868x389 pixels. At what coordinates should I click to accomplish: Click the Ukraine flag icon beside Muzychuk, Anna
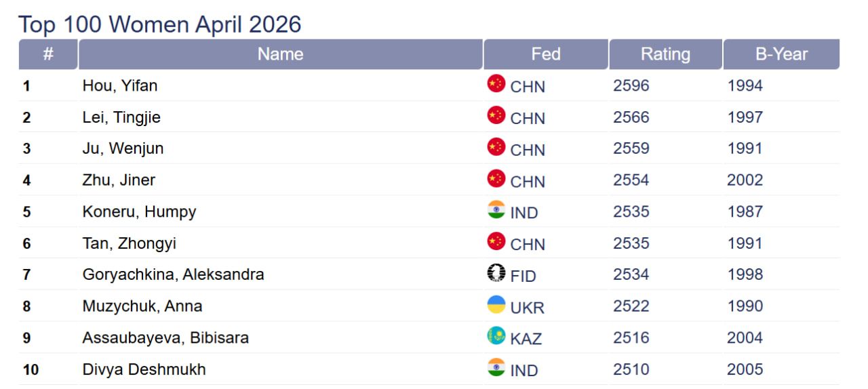pyautogui.click(x=496, y=305)
